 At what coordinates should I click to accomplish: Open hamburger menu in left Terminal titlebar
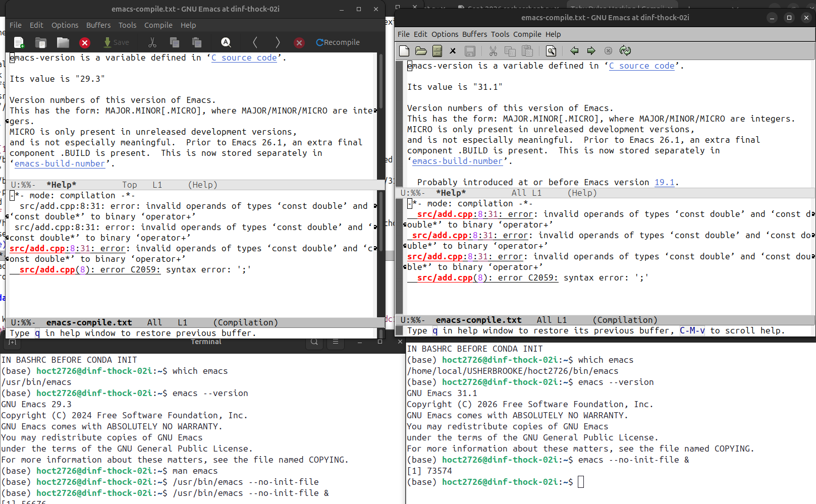[336, 342]
